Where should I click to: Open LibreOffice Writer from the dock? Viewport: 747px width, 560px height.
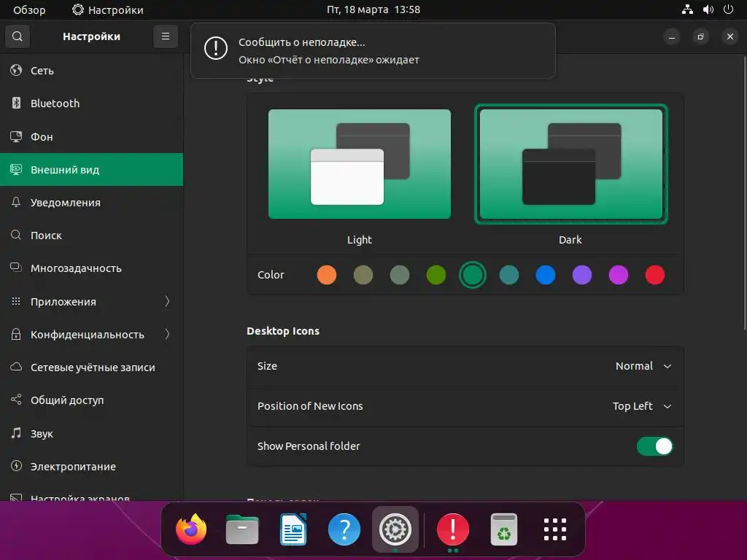293,529
